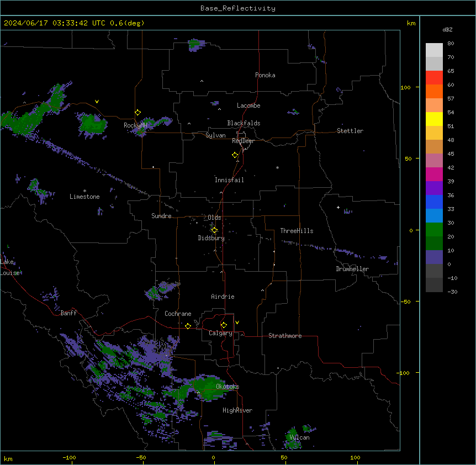The width and height of the screenshot is (476, 465).
Task: Click the Innisfail city label
Action: [229, 180]
